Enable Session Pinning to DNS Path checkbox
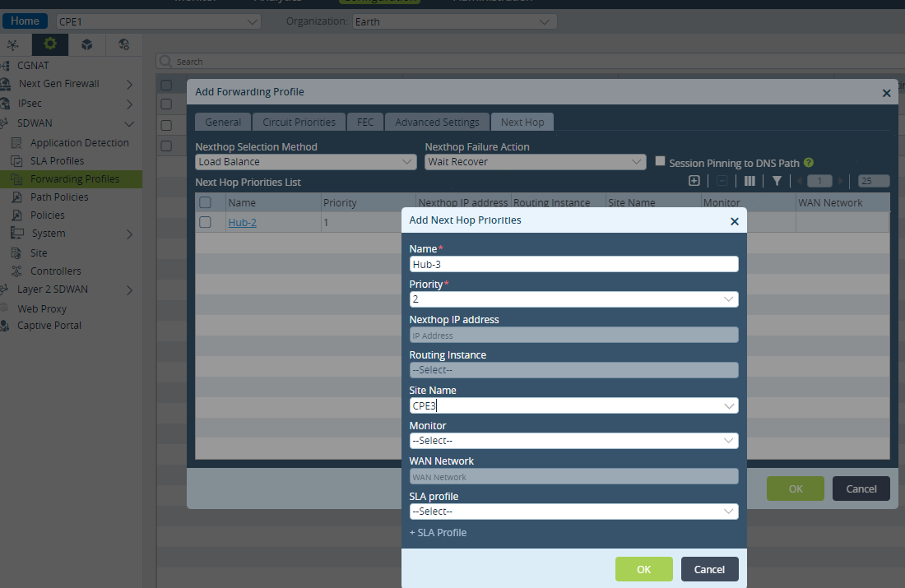Image resolution: width=905 pixels, height=588 pixels. [x=661, y=161]
